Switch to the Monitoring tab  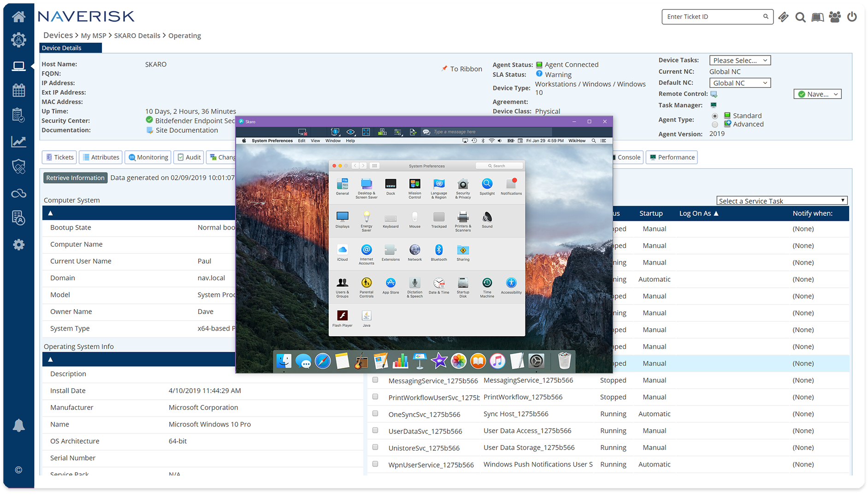pos(148,157)
